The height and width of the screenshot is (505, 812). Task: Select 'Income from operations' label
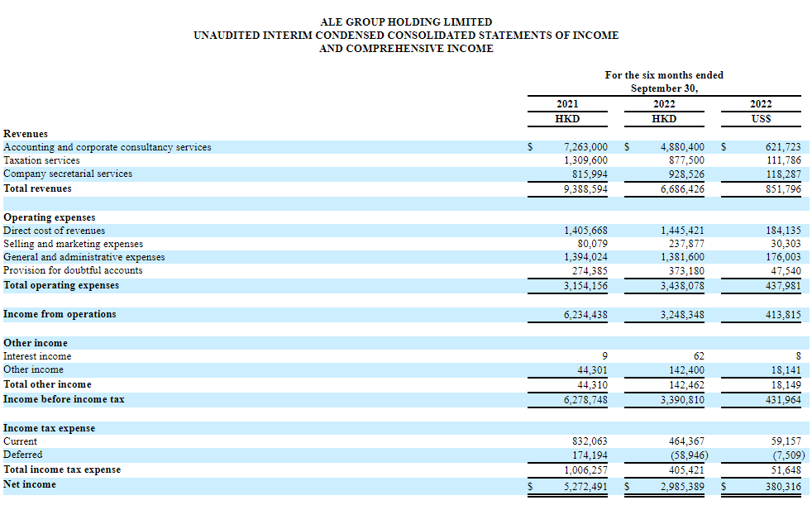(x=60, y=315)
